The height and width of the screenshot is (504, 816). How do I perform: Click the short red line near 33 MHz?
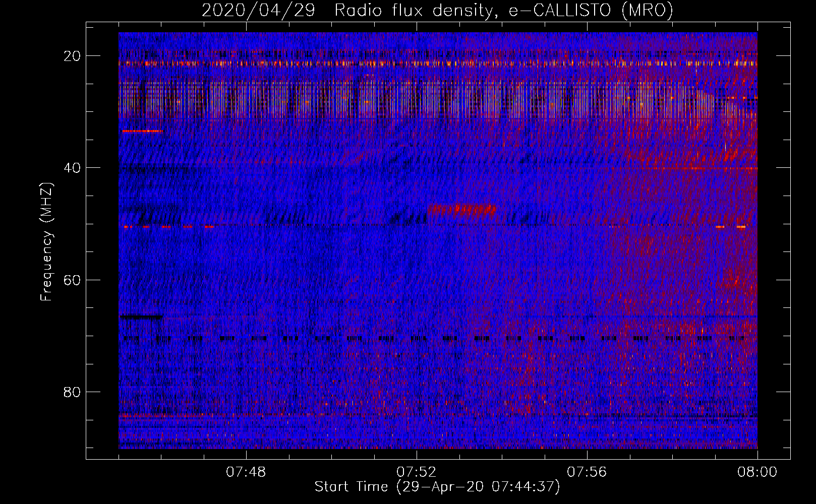[x=142, y=131]
